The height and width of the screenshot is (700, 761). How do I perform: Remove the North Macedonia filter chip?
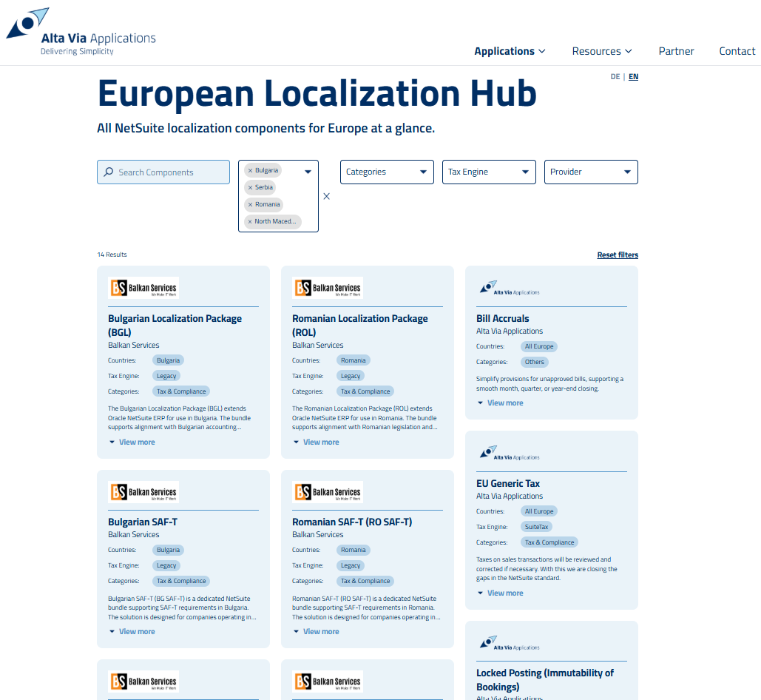tap(250, 221)
